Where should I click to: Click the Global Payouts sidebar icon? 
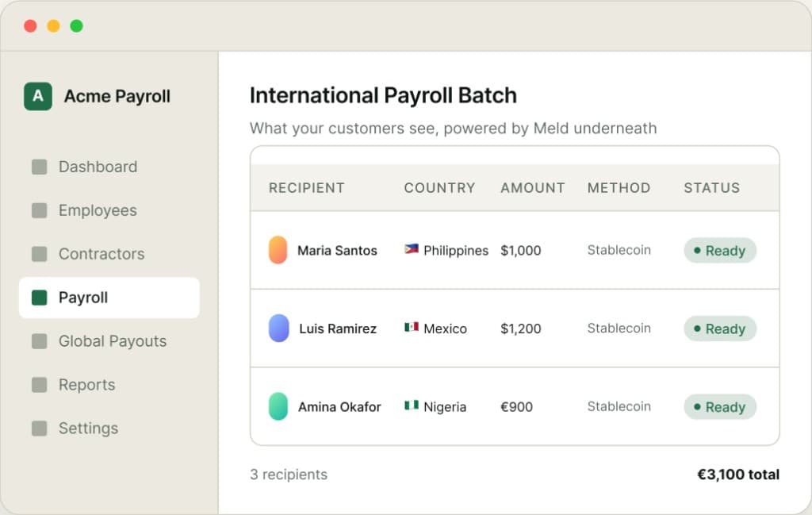click(40, 341)
